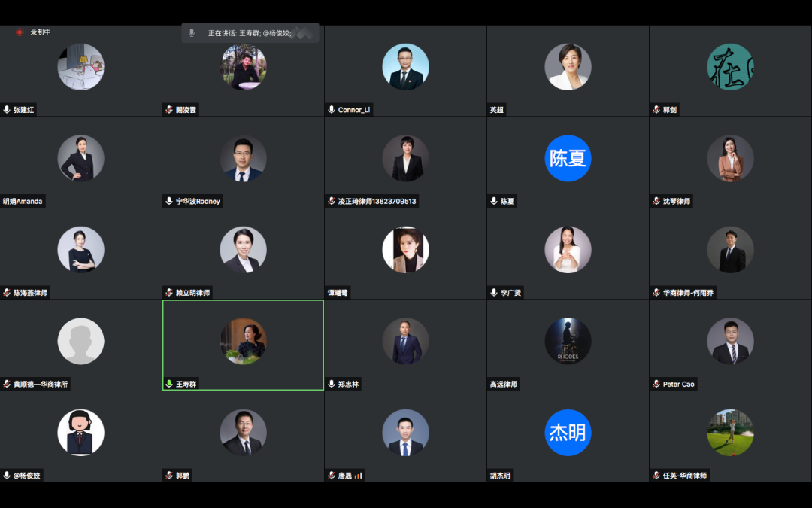
Task: Click 张建红's microphone status icon
Action: coord(7,110)
